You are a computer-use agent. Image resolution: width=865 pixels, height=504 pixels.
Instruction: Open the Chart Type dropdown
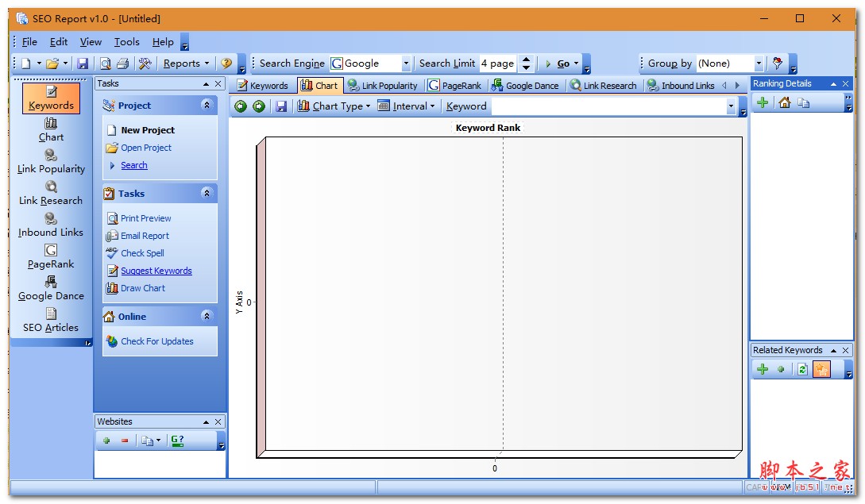334,106
